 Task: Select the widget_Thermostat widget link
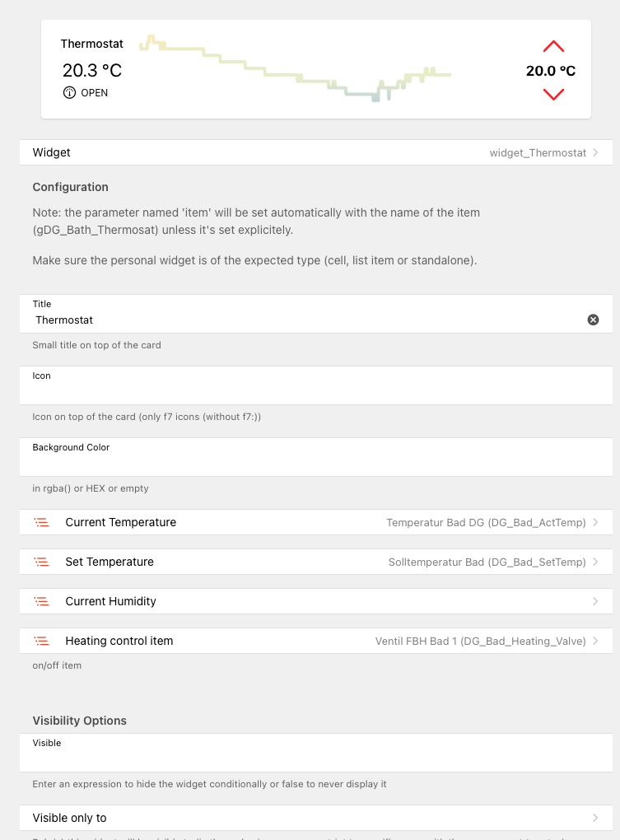[540, 152]
